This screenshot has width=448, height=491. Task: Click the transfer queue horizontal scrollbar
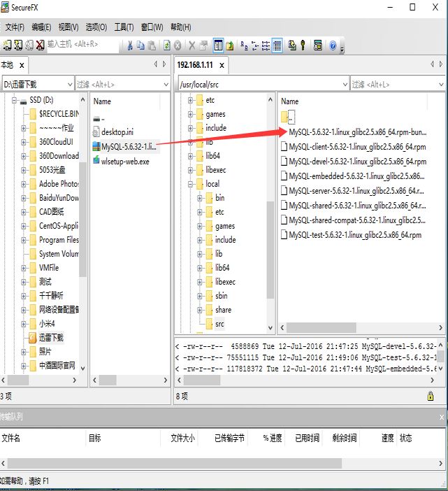coord(174,463)
